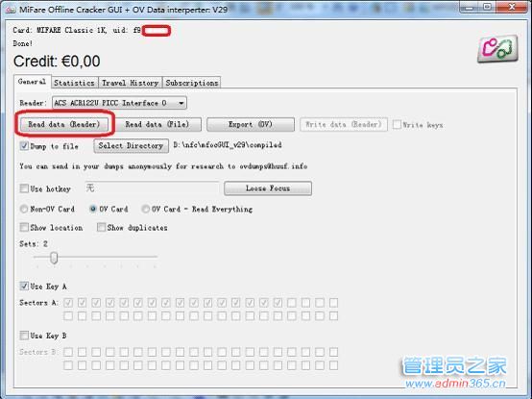Viewport: 532px width, 399px height.
Task: Click the app icon in the title bar
Action: point(11,10)
